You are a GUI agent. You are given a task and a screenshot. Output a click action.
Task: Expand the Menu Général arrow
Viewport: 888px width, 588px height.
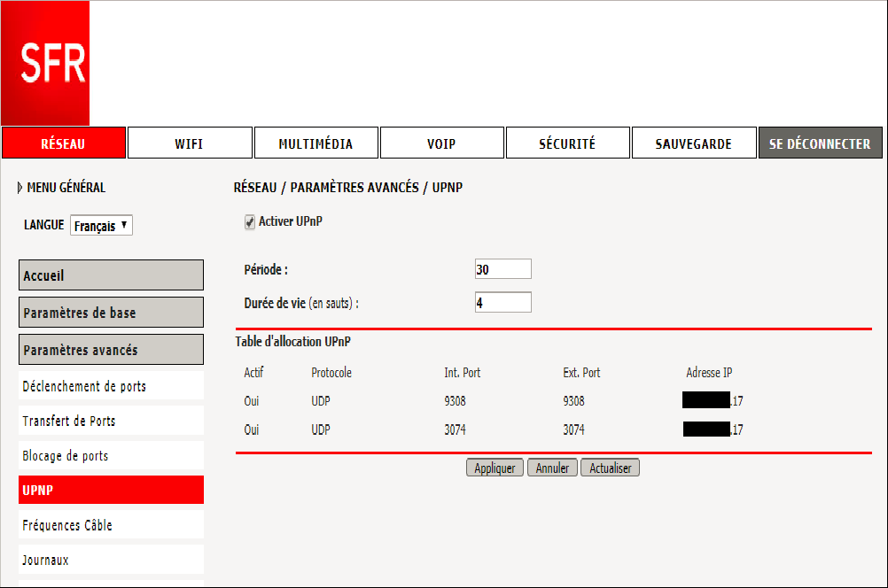(20, 188)
